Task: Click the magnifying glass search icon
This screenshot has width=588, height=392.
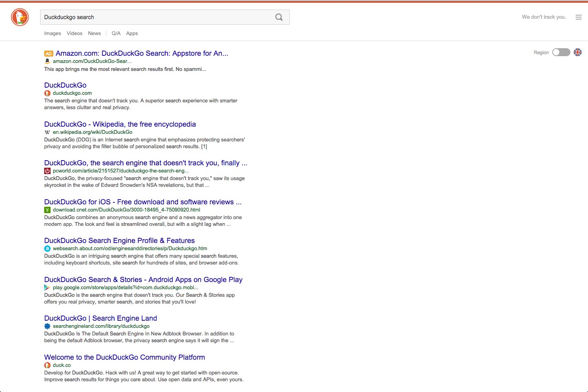Action: [x=279, y=17]
